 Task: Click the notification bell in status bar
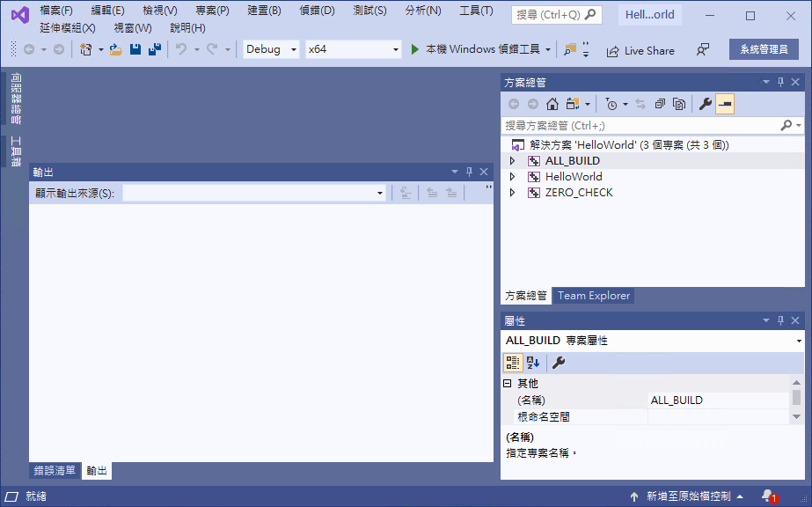[x=768, y=496]
